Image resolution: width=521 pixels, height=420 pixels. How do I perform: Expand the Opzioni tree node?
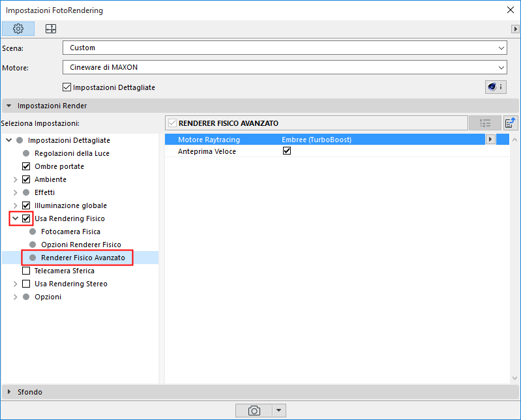click(x=15, y=297)
